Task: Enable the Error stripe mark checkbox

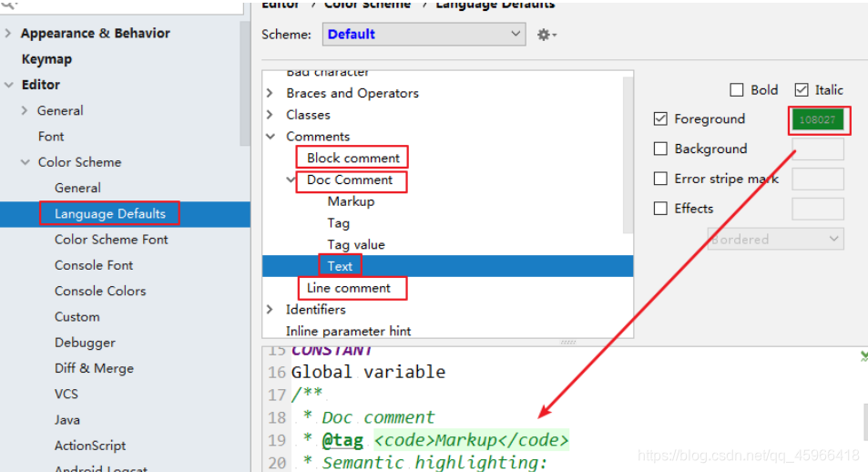Action: [660, 179]
